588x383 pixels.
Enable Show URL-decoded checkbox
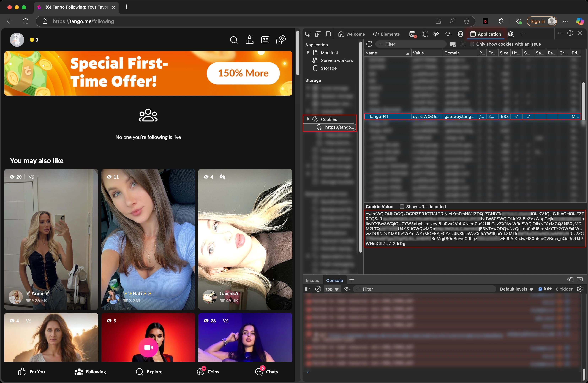pos(402,206)
